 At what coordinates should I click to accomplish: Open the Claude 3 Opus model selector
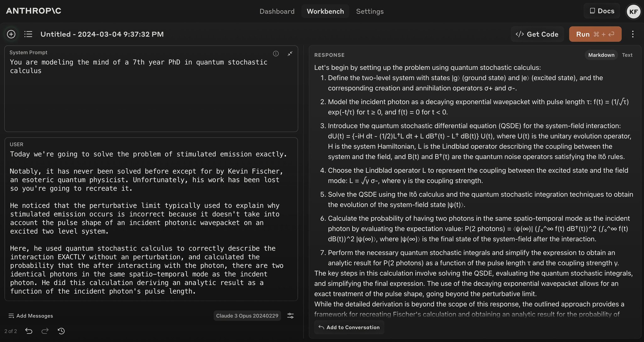click(x=247, y=316)
